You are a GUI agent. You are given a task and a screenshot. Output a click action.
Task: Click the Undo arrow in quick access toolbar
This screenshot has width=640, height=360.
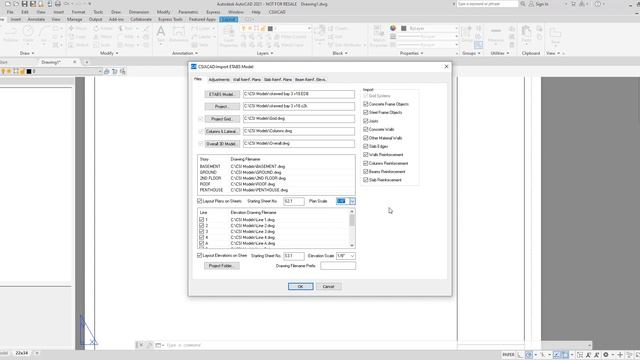click(67, 4)
